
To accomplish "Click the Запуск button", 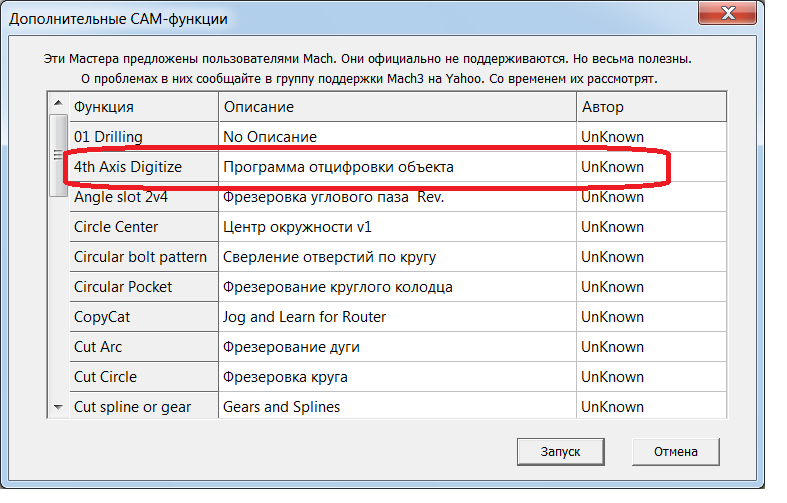I will click(x=560, y=451).
